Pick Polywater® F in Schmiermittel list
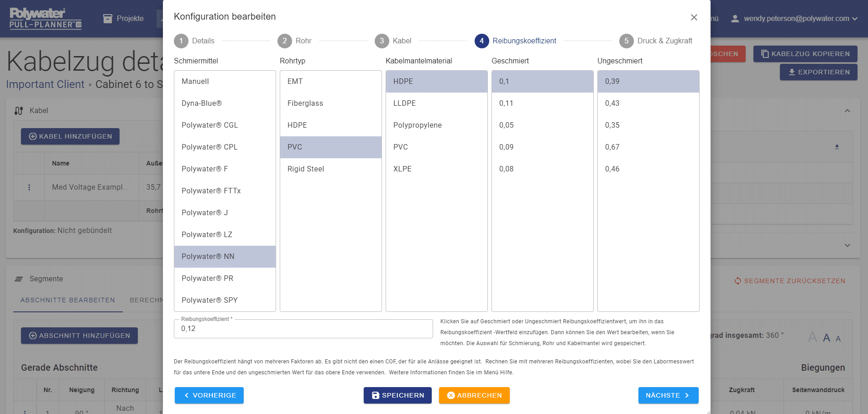The width and height of the screenshot is (868, 414). click(225, 169)
